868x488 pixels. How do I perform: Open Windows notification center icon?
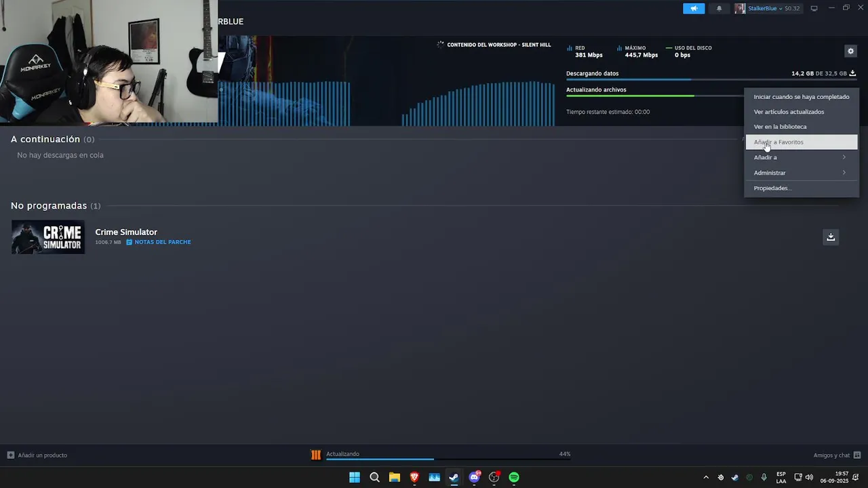coord(856,477)
